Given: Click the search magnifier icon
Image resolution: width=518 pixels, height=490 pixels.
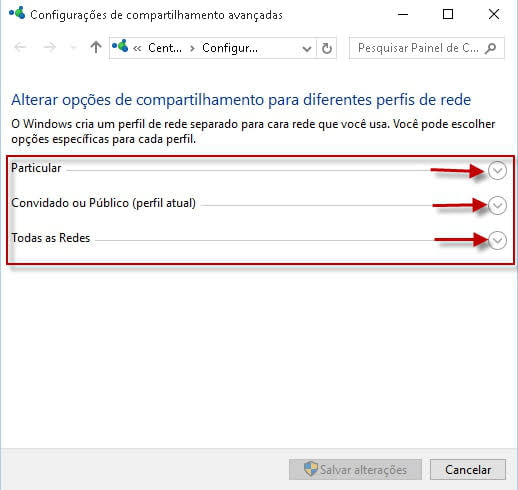Looking at the screenshot, I should tap(490, 48).
